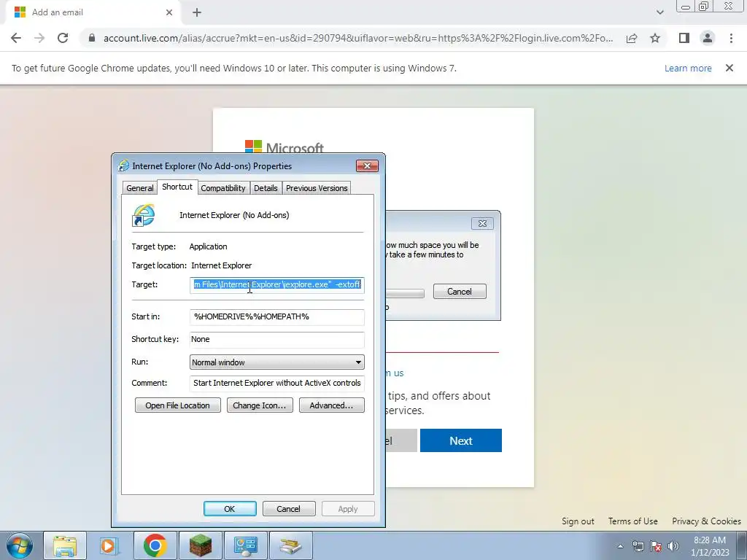The width and height of the screenshot is (747, 560).
Task: Close the 'Add an email' tab
Action: point(169,12)
